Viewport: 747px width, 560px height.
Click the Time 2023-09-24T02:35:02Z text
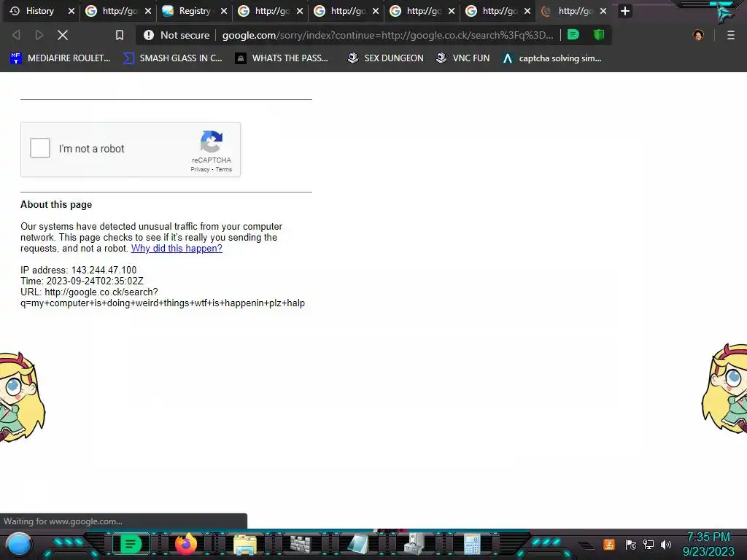[82, 281]
